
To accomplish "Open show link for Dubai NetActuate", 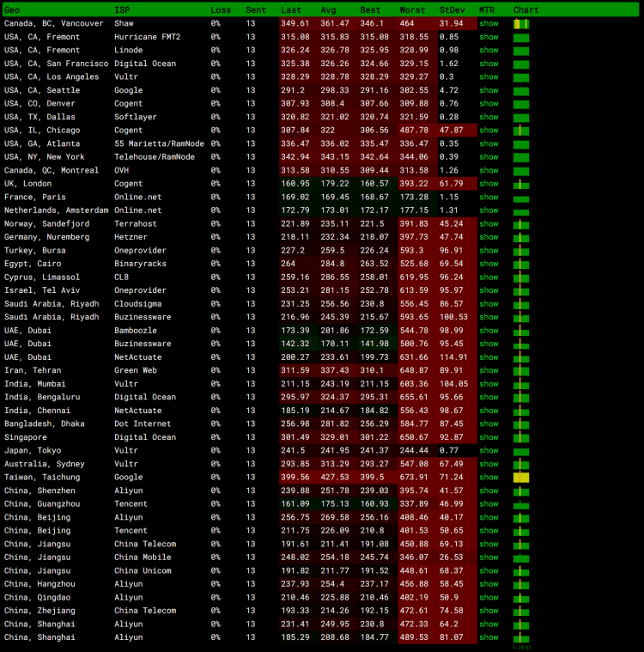I will (489, 357).
